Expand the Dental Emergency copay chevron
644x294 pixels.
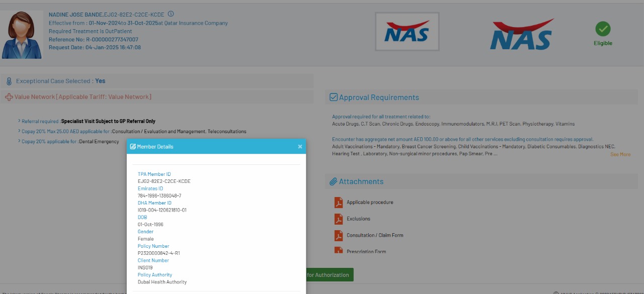pyautogui.click(x=19, y=141)
